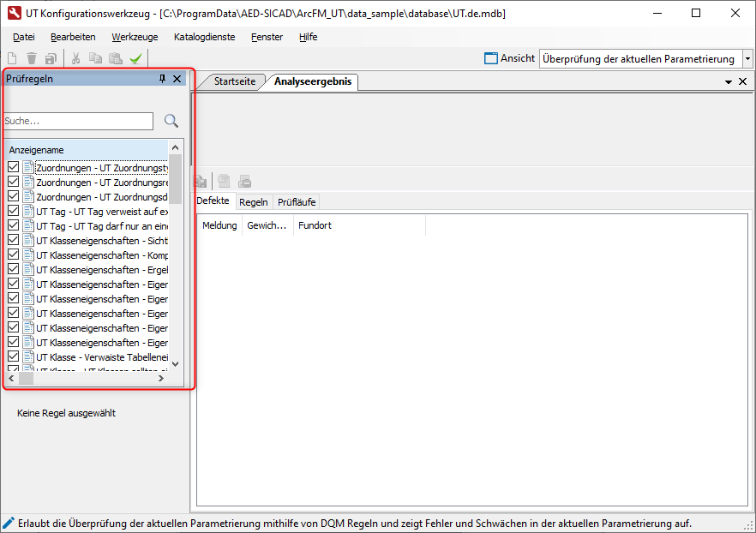The width and height of the screenshot is (756, 533).
Task: Click the vertical scrollbar thumb in rule list
Action: coord(175,178)
